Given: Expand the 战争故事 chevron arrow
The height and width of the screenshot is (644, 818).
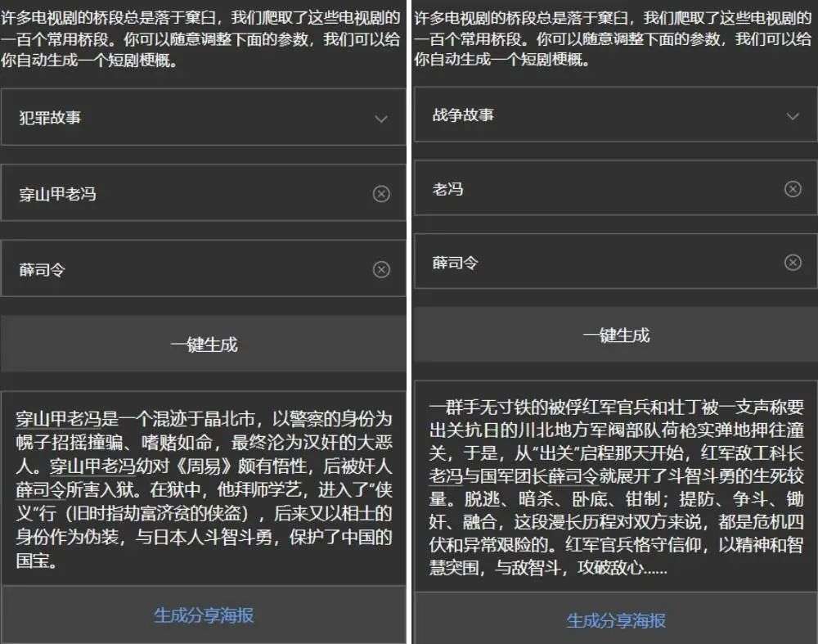Looking at the screenshot, I should click(793, 116).
